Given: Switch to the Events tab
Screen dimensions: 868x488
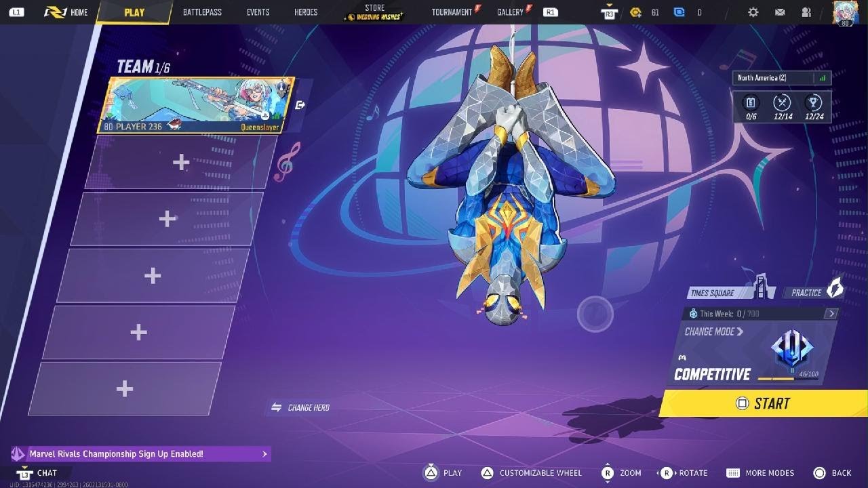Looking at the screenshot, I should pos(258,12).
